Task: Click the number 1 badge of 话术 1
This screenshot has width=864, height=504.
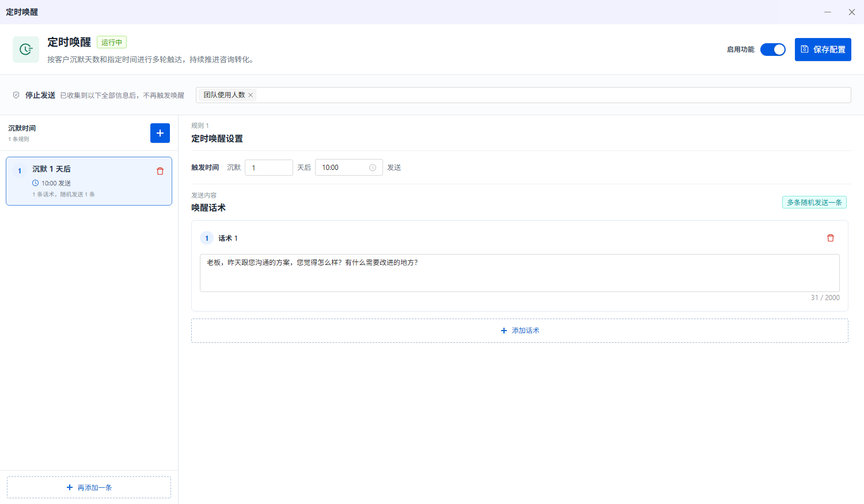Action: pyautogui.click(x=207, y=238)
